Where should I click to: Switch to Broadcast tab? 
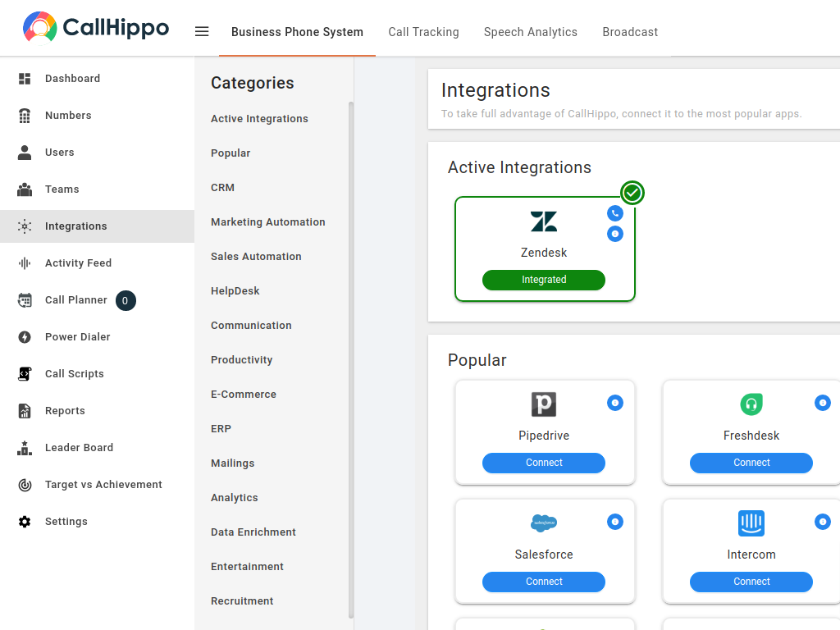(x=630, y=32)
